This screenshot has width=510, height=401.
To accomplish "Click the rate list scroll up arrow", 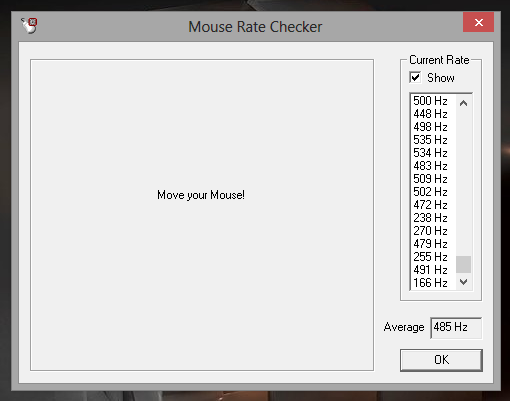I will pos(463,103).
